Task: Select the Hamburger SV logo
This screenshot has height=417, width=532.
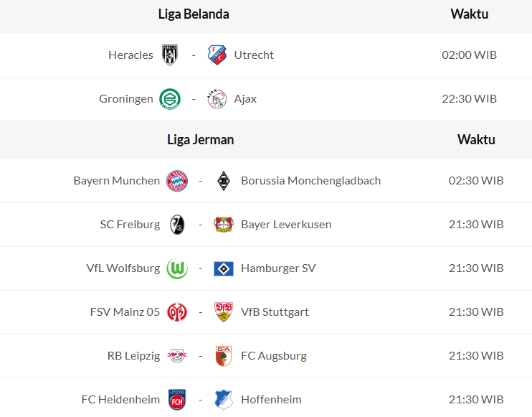Action: pos(224,268)
